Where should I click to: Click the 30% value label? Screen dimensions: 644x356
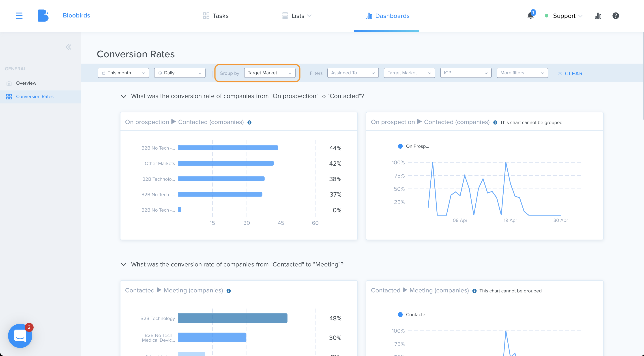(335, 338)
